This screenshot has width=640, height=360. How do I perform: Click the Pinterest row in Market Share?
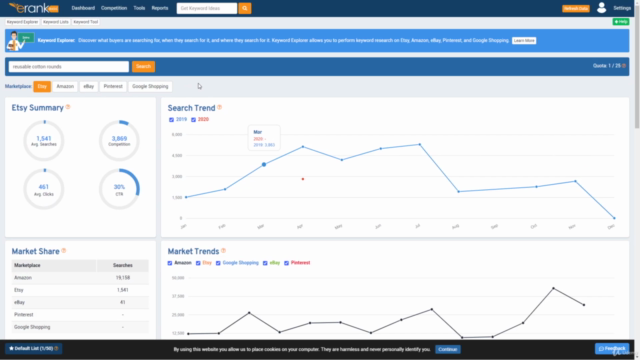(80, 315)
